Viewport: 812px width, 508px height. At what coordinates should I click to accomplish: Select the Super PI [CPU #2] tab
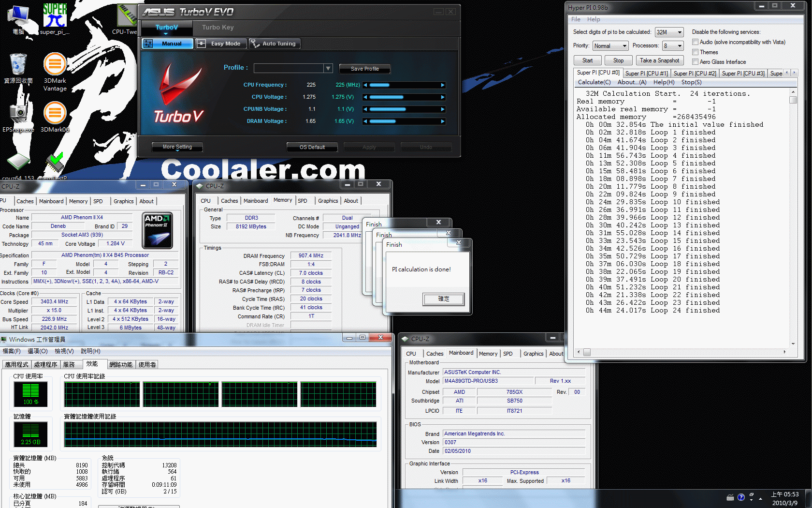coord(695,73)
